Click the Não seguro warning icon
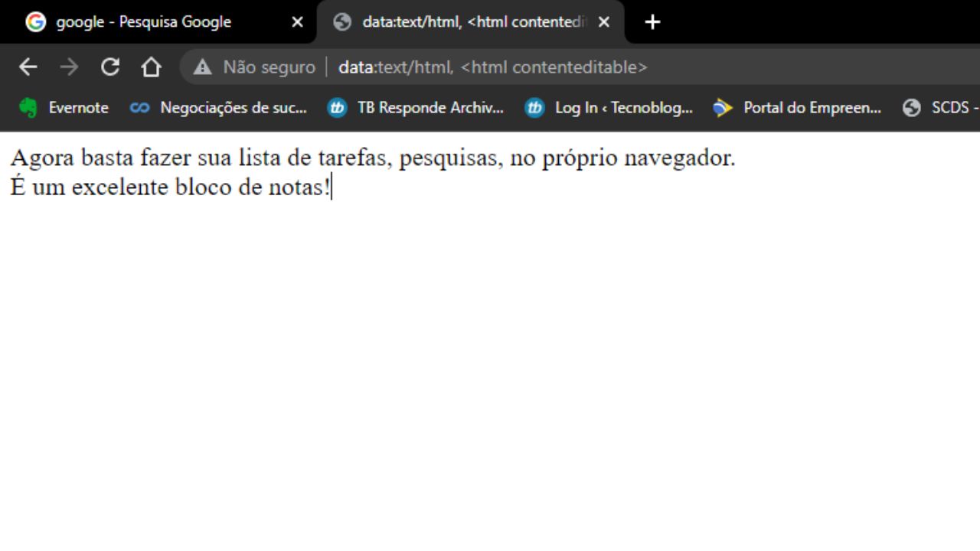980x551 pixels. pos(202,67)
